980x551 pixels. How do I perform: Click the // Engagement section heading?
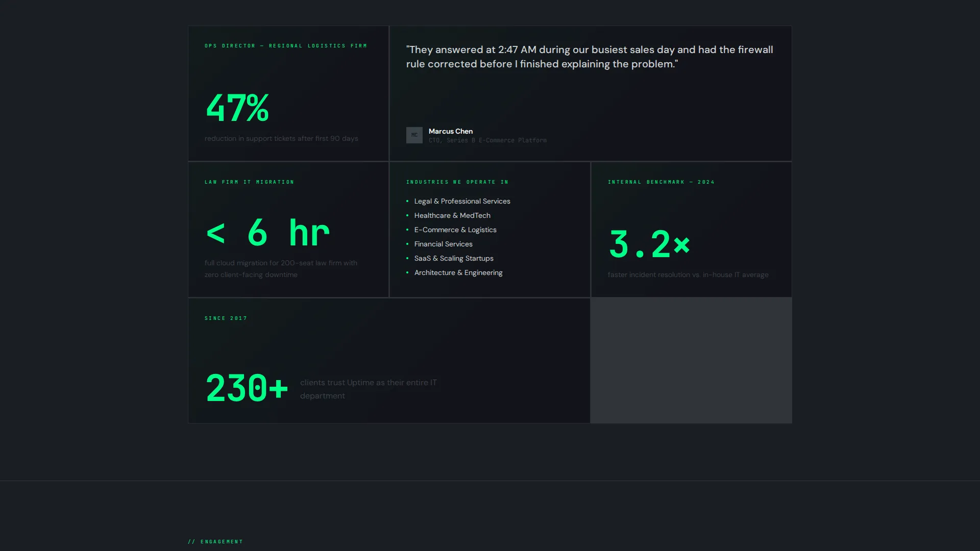215,542
